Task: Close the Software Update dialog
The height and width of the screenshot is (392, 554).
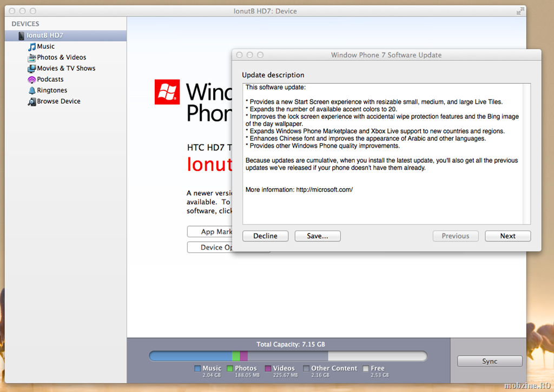Action: pos(240,55)
